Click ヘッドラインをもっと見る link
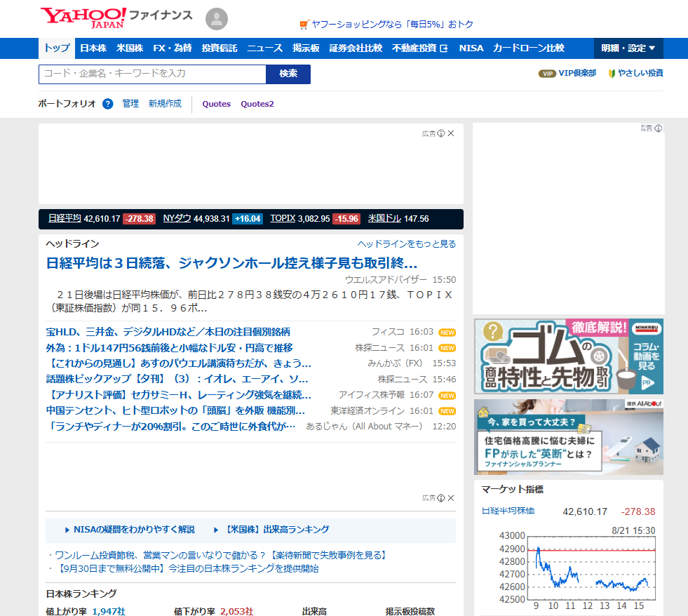Viewport: 688px width, 616px height. pyautogui.click(x=406, y=244)
